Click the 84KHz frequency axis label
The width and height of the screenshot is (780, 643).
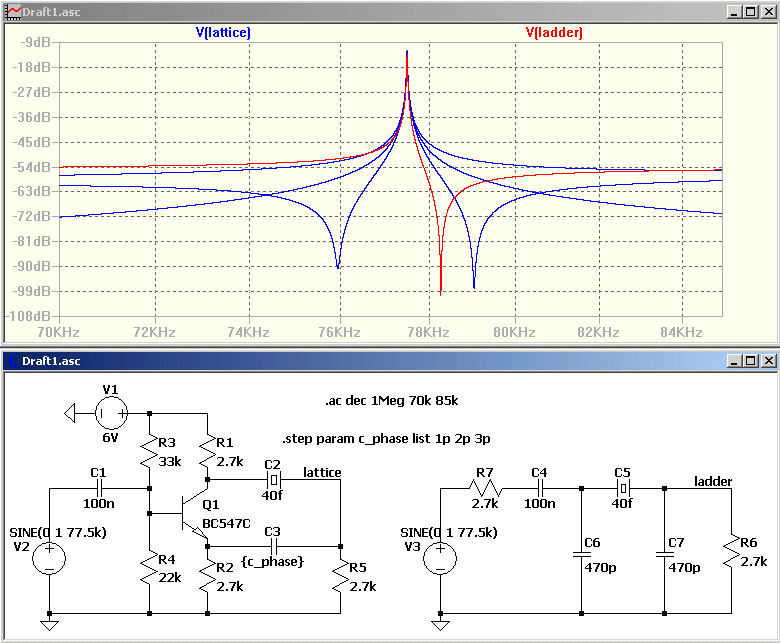coord(682,332)
